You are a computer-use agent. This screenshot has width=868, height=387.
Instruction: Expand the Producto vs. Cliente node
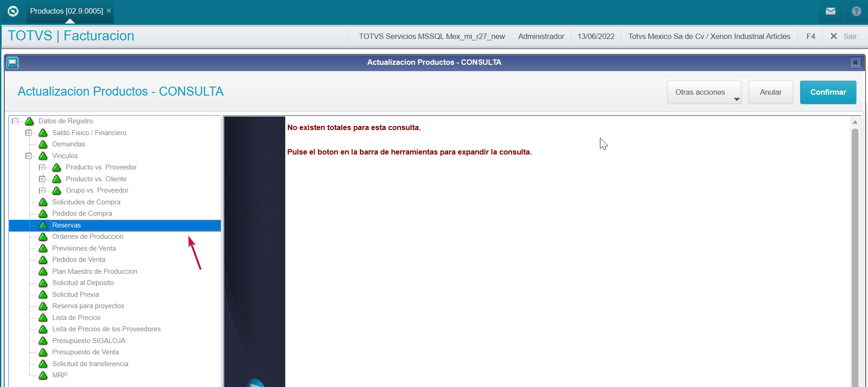[42, 179]
